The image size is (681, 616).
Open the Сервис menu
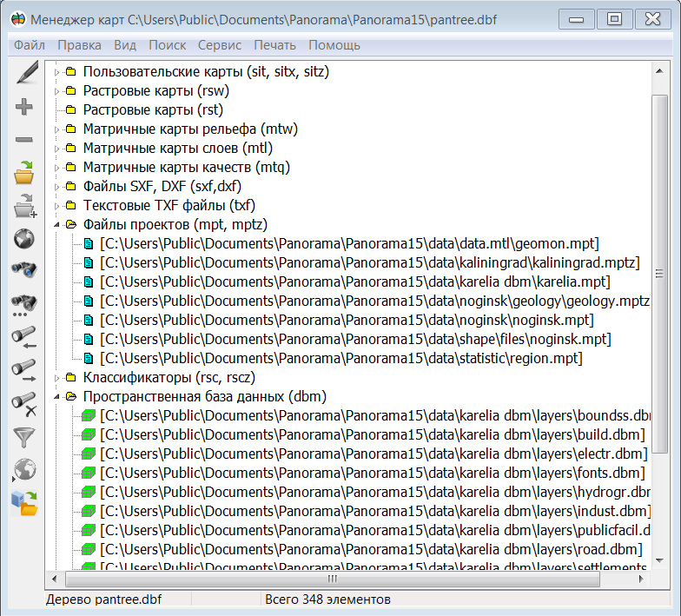pos(220,44)
